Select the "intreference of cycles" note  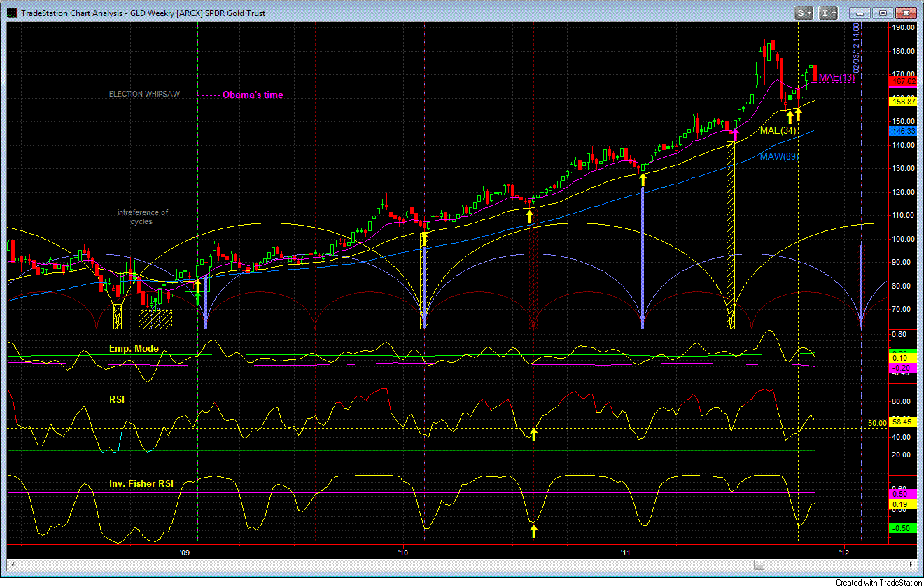143,217
